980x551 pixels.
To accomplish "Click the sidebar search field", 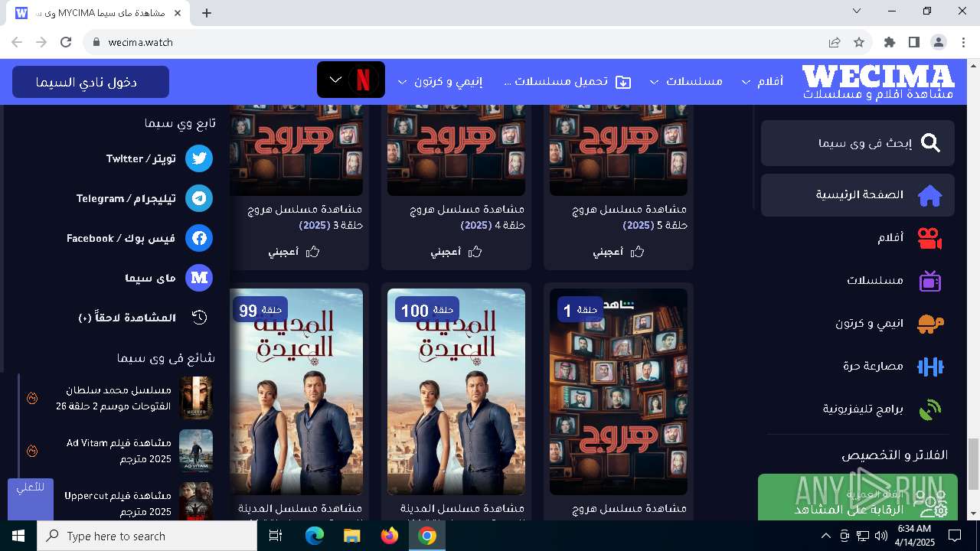I will coord(857,143).
